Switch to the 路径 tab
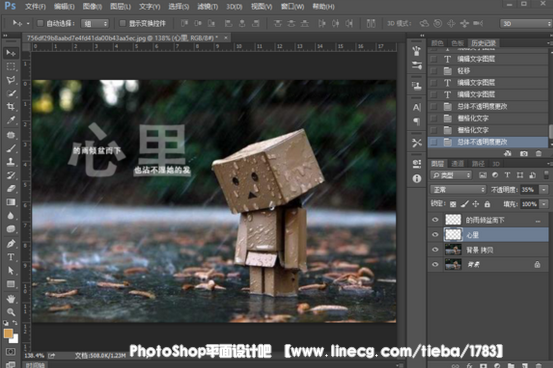 478,164
